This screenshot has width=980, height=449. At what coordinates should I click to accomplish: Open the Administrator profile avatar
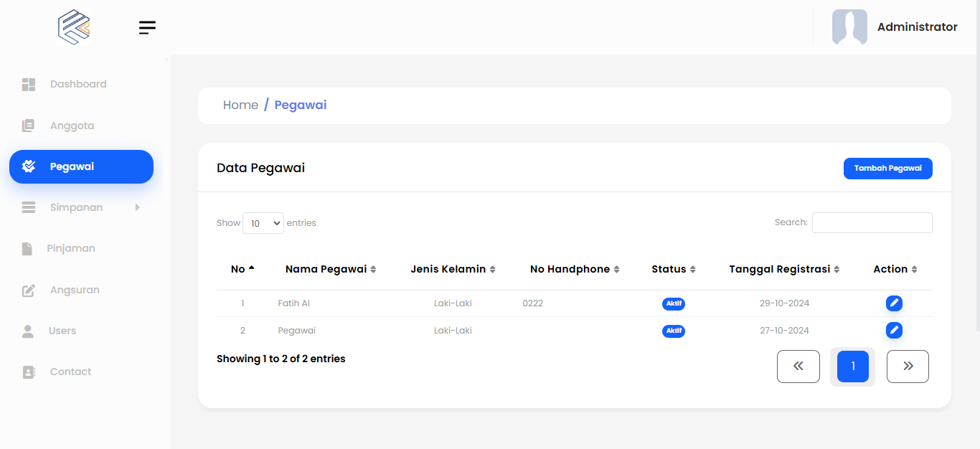[849, 27]
